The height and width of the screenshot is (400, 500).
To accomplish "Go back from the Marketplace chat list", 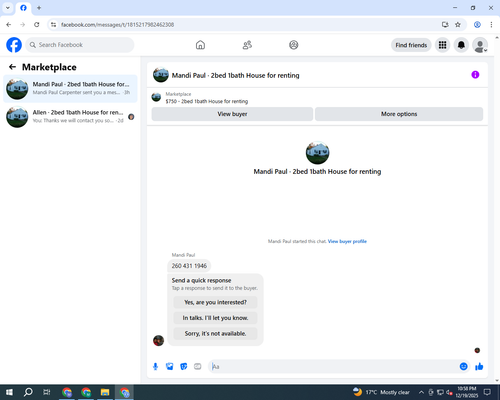I will 12,67.
